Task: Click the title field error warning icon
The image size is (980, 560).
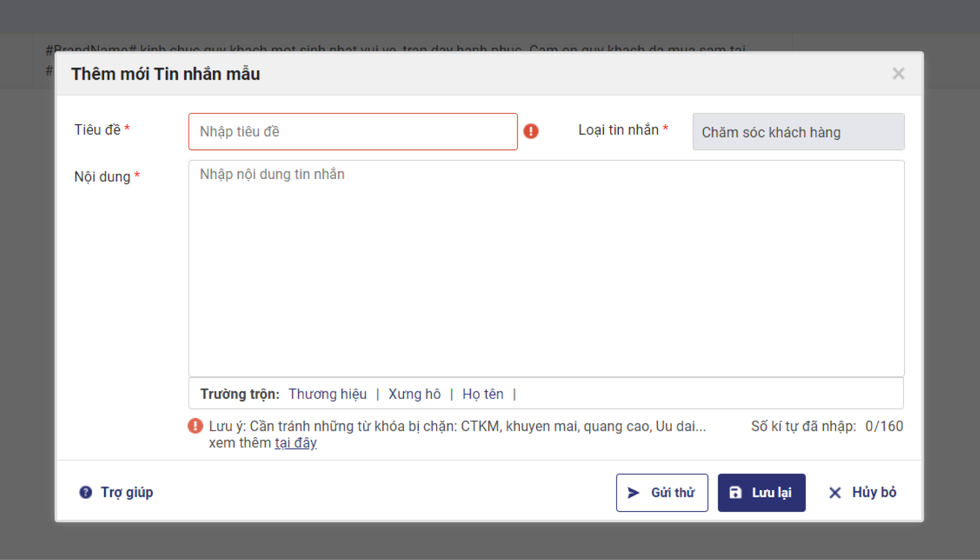Action: click(531, 131)
